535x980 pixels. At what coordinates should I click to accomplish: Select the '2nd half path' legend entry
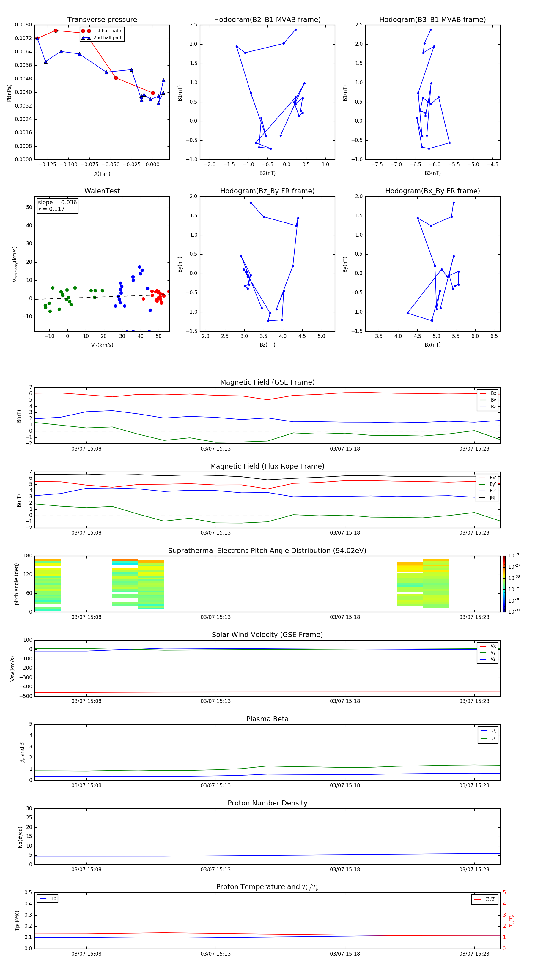point(103,38)
